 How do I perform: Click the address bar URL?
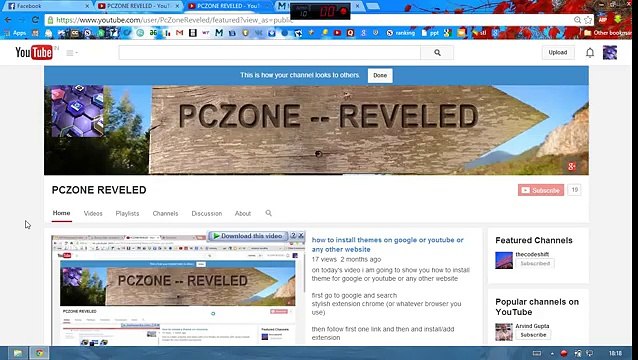174,20
